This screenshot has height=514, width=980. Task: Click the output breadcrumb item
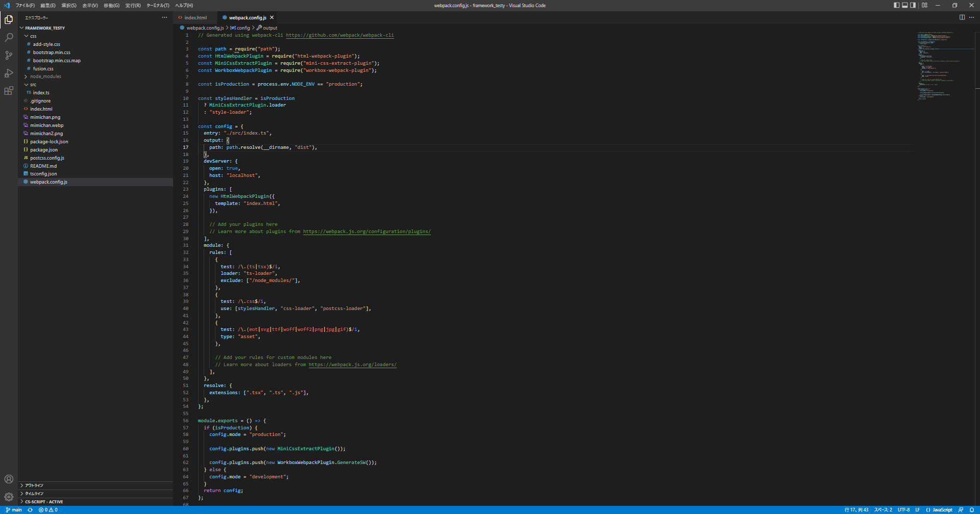[267, 28]
